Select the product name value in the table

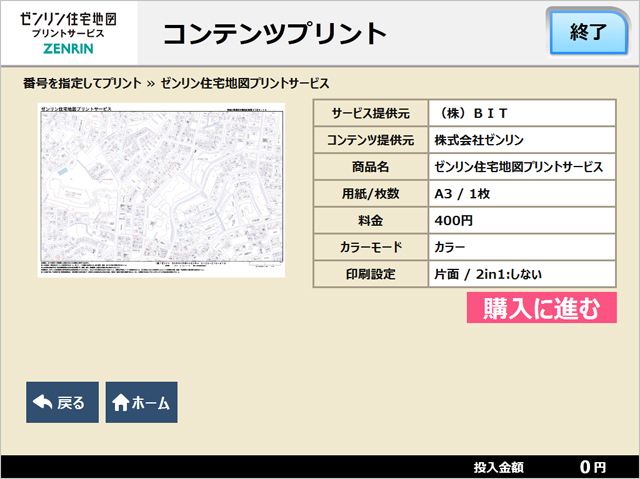point(522,167)
